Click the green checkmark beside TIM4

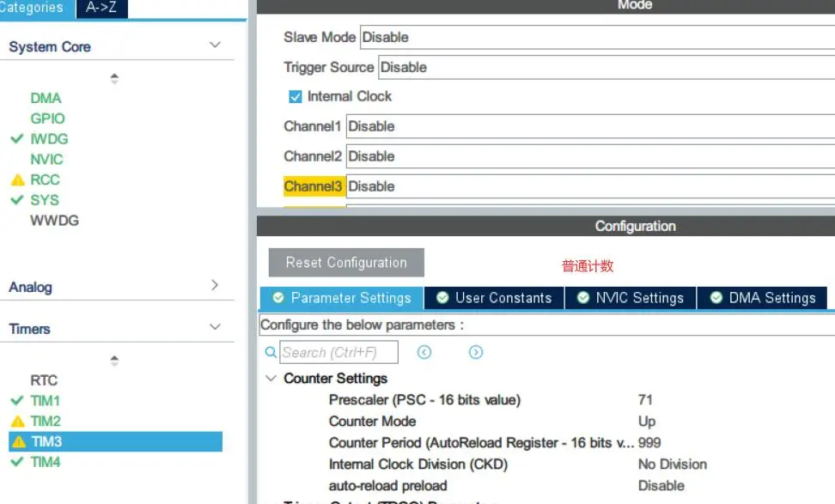pos(17,462)
